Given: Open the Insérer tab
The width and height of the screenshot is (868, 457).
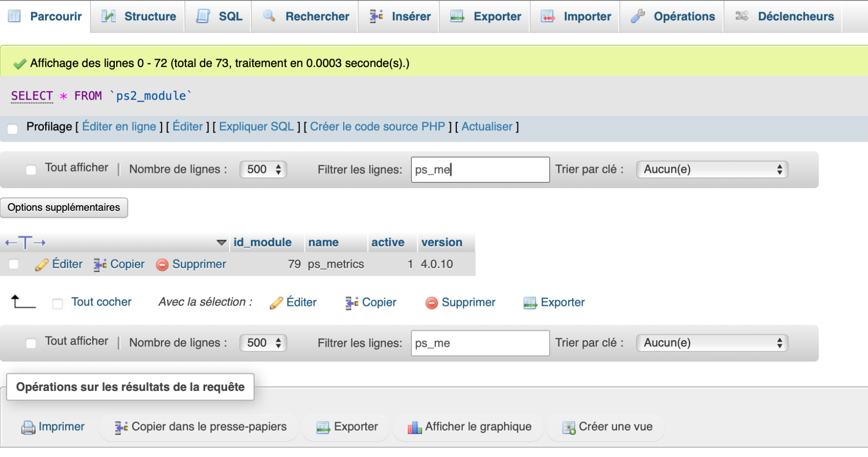Looking at the screenshot, I should coord(399,16).
